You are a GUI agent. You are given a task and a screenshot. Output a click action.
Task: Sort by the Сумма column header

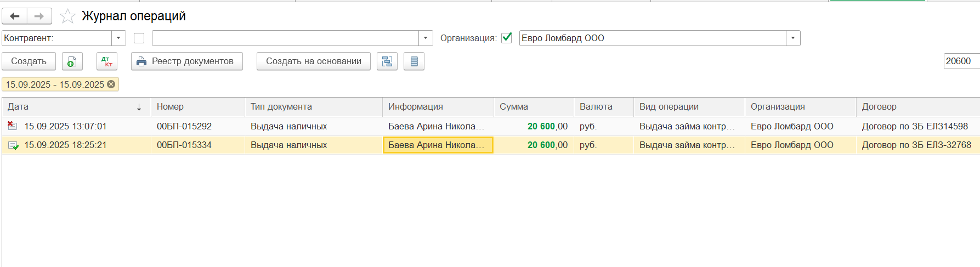[534, 107]
